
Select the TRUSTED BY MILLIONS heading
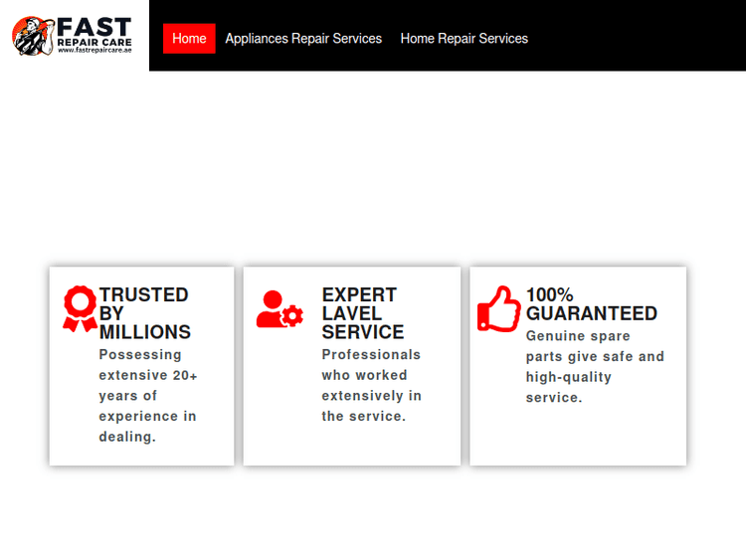click(144, 313)
